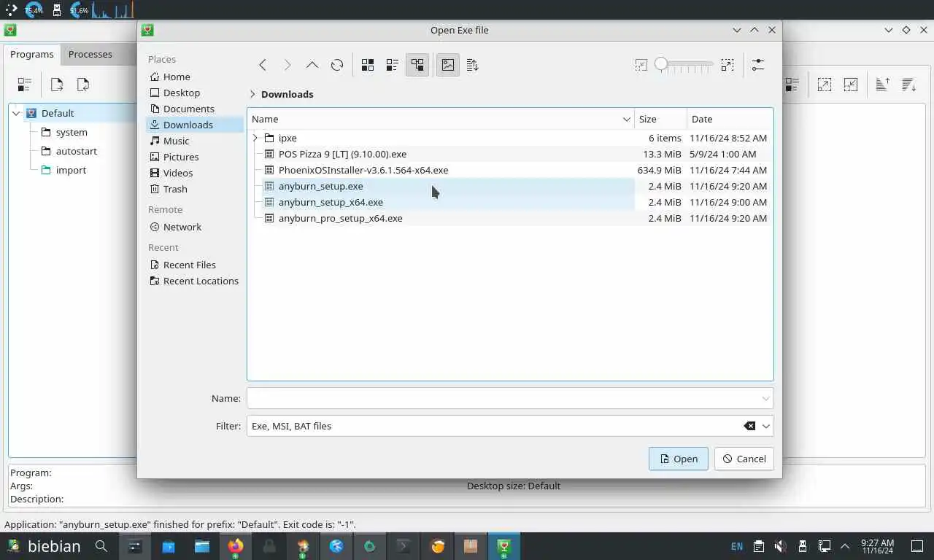Click first toolbar icon in main window
The height and width of the screenshot is (560, 934).
[x=25, y=85]
